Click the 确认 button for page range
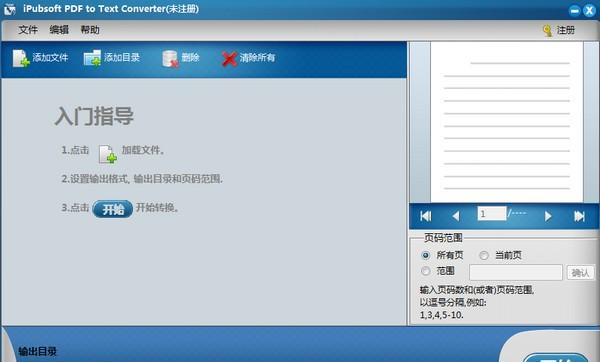 tap(580, 272)
